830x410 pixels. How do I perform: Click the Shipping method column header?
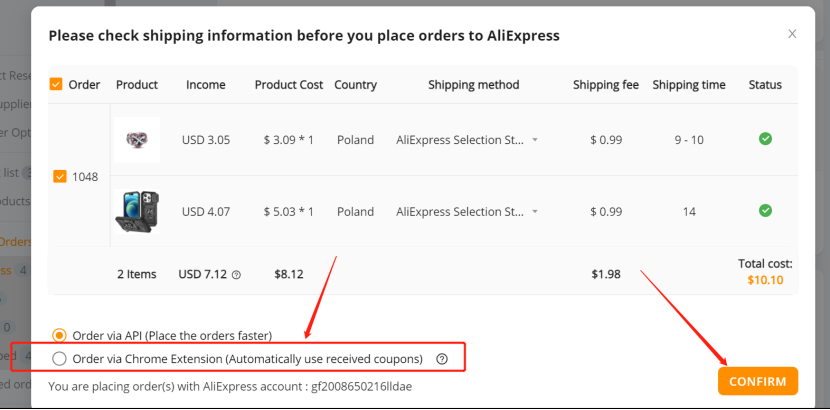[x=473, y=85]
